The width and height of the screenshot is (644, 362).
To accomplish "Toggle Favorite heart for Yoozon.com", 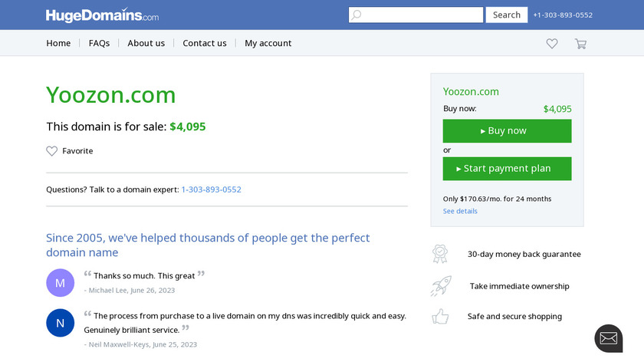I will tap(52, 151).
